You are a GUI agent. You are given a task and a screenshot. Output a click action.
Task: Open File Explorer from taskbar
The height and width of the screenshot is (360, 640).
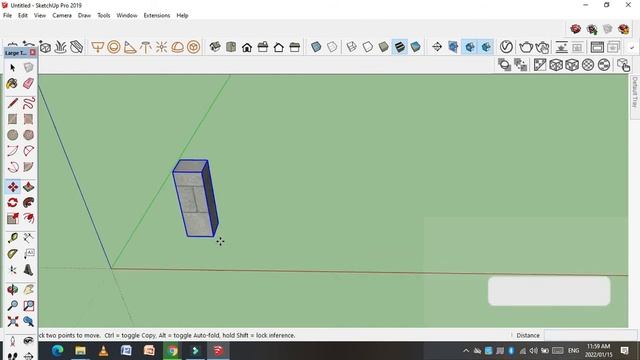[80, 351]
